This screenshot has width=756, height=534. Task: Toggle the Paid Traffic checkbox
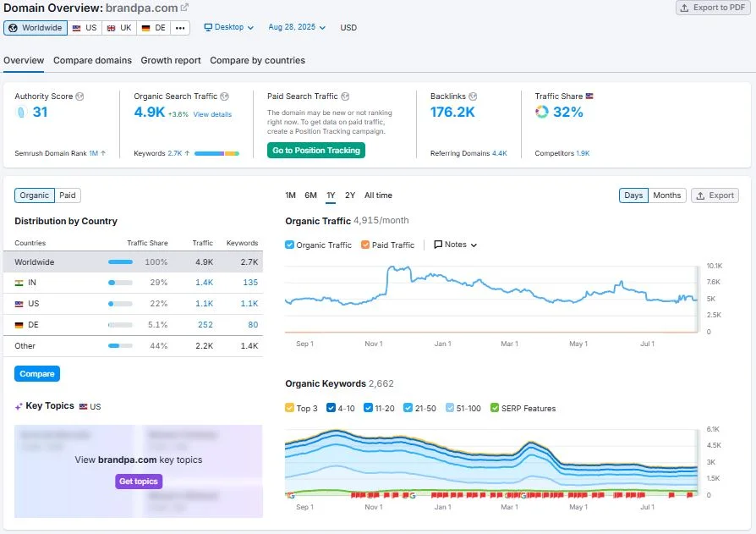click(365, 245)
